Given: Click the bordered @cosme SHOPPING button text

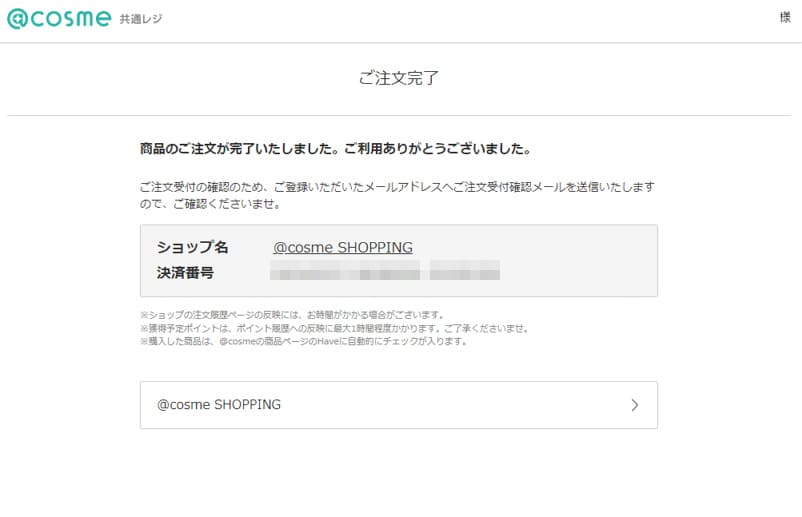Looking at the screenshot, I should (219, 404).
